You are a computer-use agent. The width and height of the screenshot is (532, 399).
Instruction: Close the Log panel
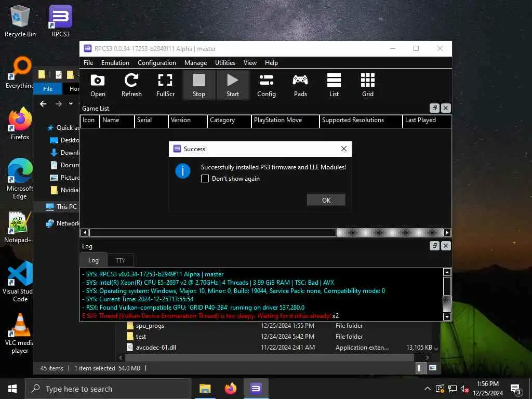pos(446,246)
